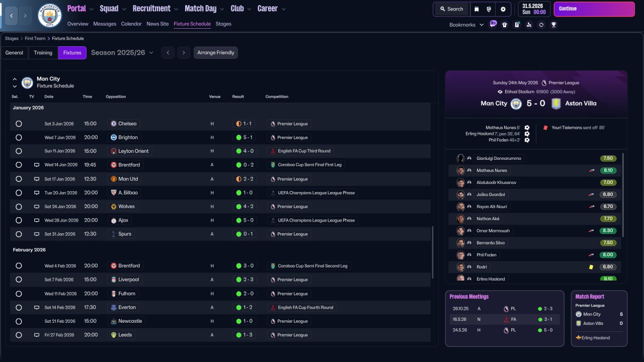
Task: Click the shirt icon in bookmarks bar
Action: [x=505, y=25]
